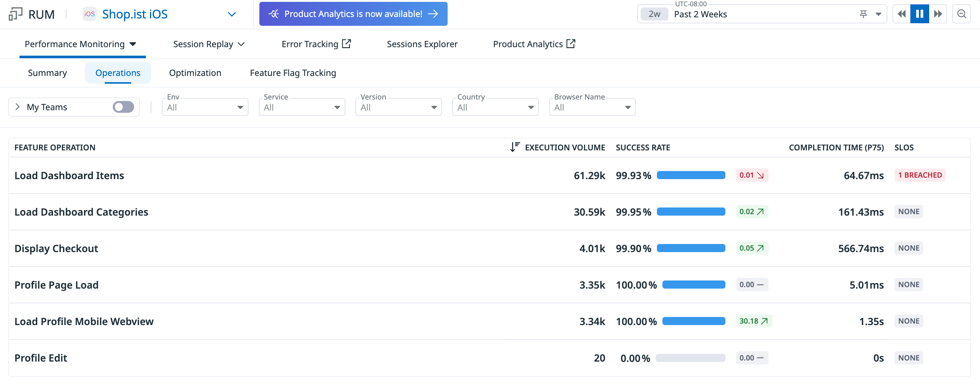Expand the My Teams chevron
Viewport: 980px width, 387px height.
(18, 107)
